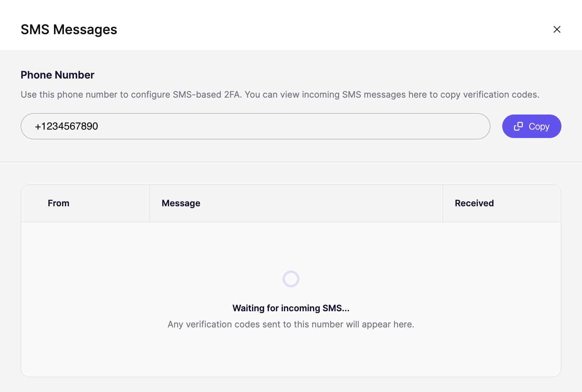The width and height of the screenshot is (582, 392).
Task: Click the 'Copy' text label on the button
Action: tap(539, 127)
